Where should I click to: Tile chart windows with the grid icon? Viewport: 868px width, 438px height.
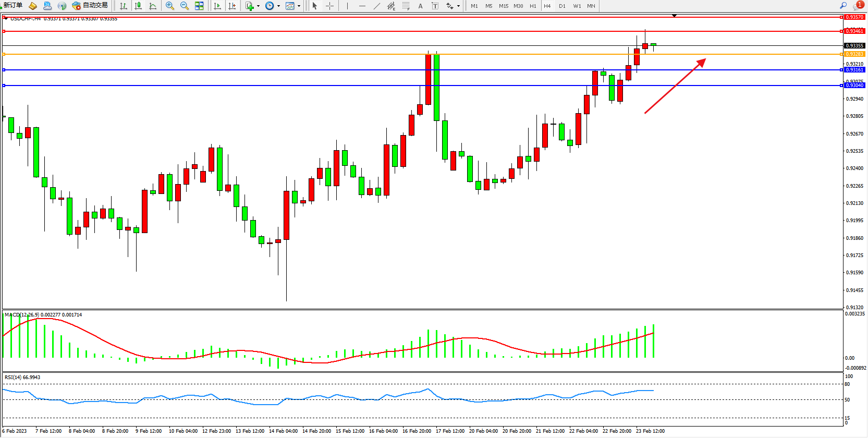click(x=199, y=6)
